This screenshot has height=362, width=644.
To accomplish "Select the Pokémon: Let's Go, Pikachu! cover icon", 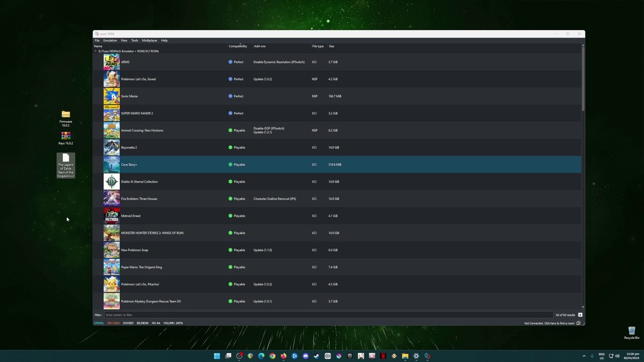I will tap(112, 284).
